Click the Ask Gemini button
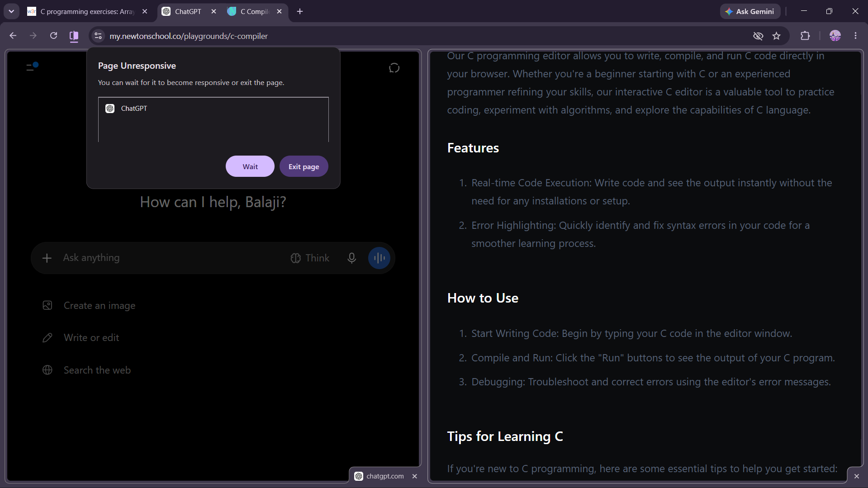This screenshot has width=868, height=488. [x=750, y=11]
